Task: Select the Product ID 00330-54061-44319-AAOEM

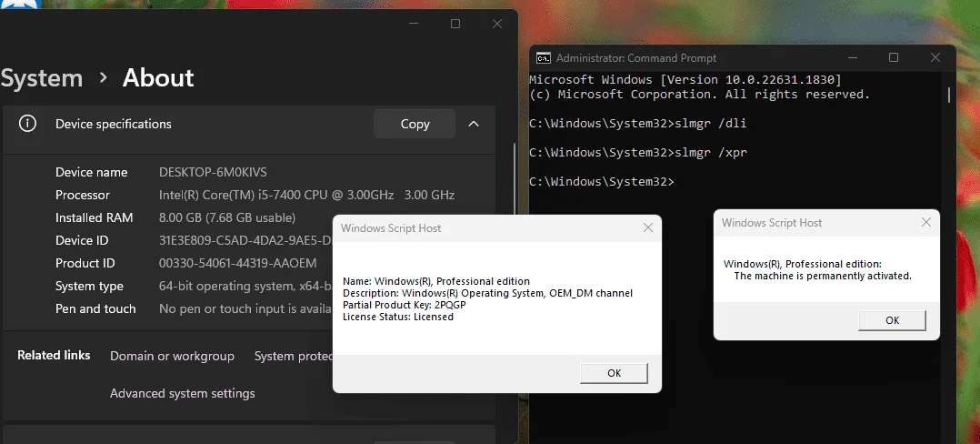Action: click(238, 263)
